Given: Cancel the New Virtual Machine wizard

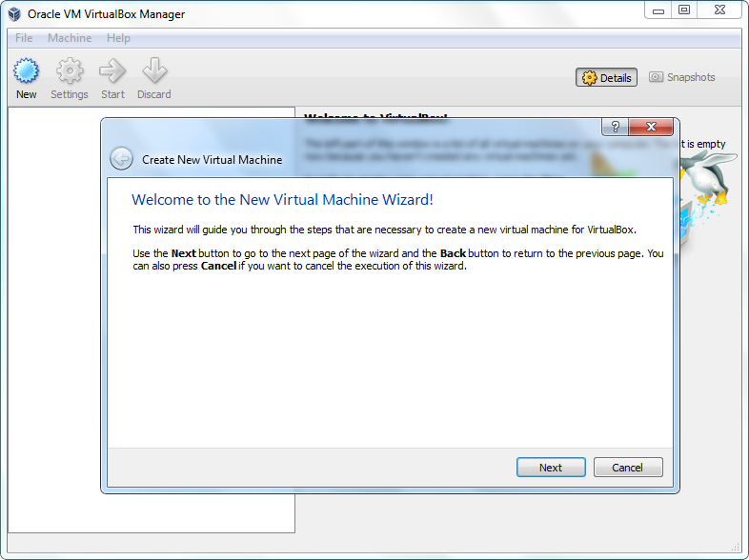Looking at the screenshot, I should [x=628, y=468].
